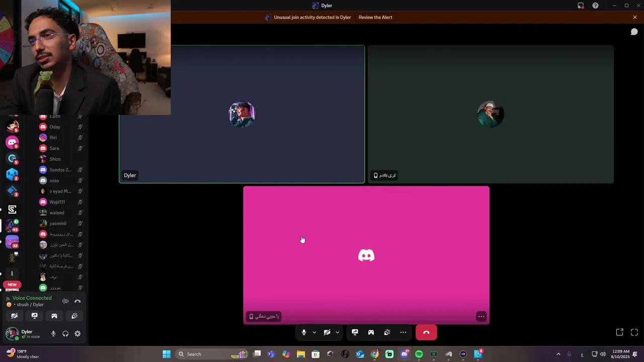Open options on pink participant tile

click(481, 316)
